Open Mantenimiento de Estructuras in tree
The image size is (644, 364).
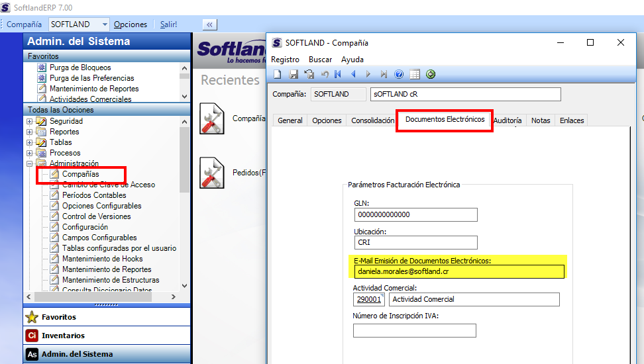[111, 280]
